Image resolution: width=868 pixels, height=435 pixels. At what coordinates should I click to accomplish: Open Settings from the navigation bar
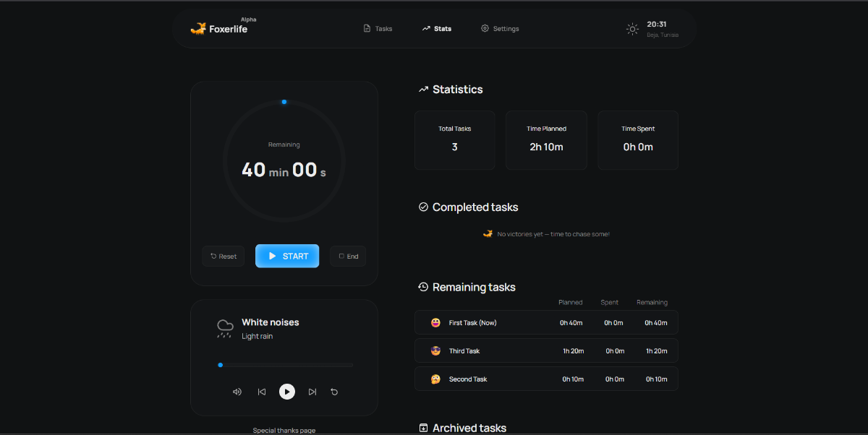[x=500, y=29]
